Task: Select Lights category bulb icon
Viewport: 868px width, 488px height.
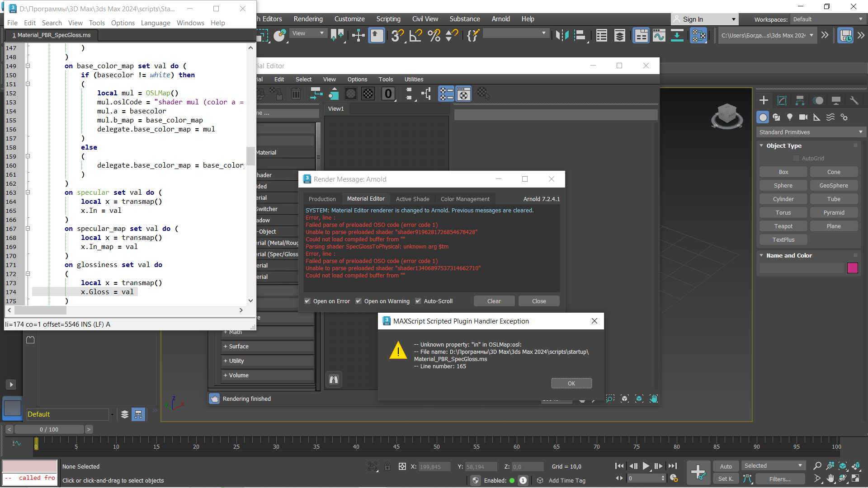Action: 790,117
